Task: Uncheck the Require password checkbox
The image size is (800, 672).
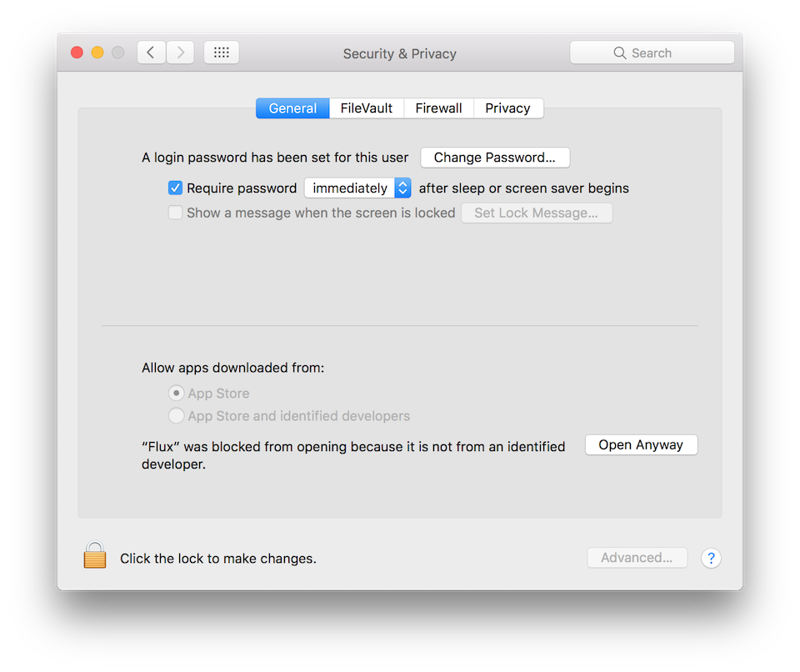Action: pyautogui.click(x=175, y=188)
